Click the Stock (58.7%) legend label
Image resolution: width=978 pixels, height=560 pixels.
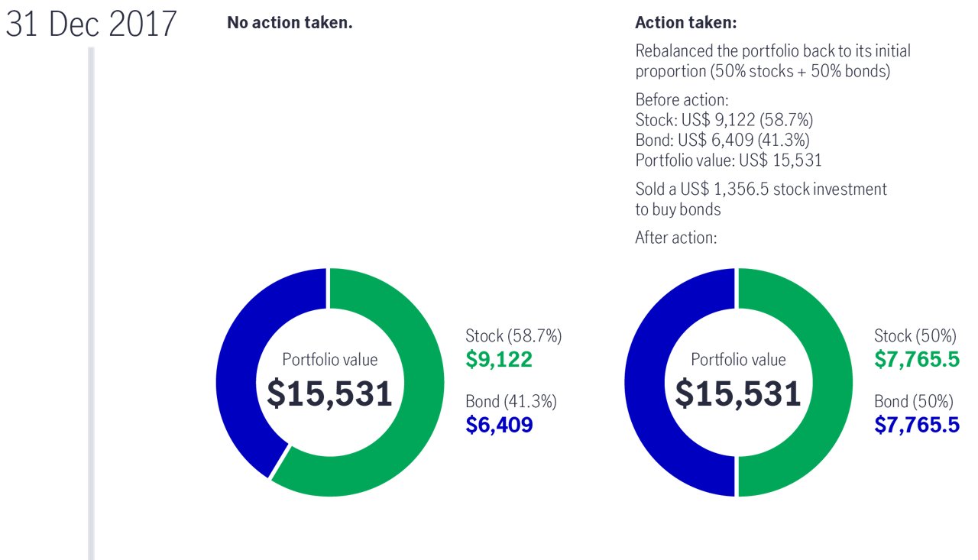click(x=513, y=335)
